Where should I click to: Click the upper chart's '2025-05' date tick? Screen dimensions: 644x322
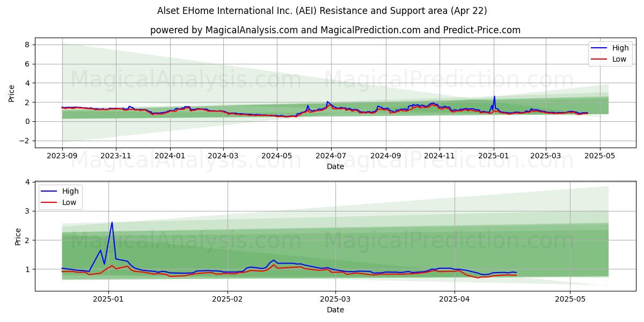click(x=599, y=156)
